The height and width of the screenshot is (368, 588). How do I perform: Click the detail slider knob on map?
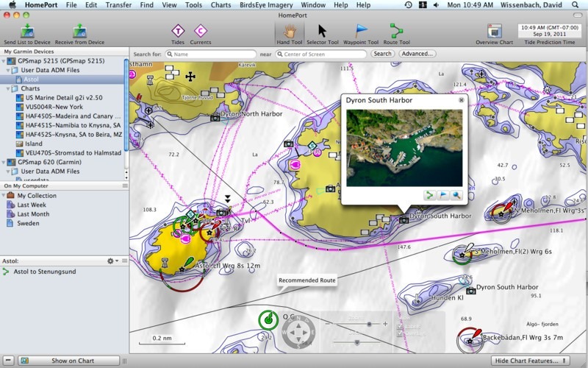(357, 342)
